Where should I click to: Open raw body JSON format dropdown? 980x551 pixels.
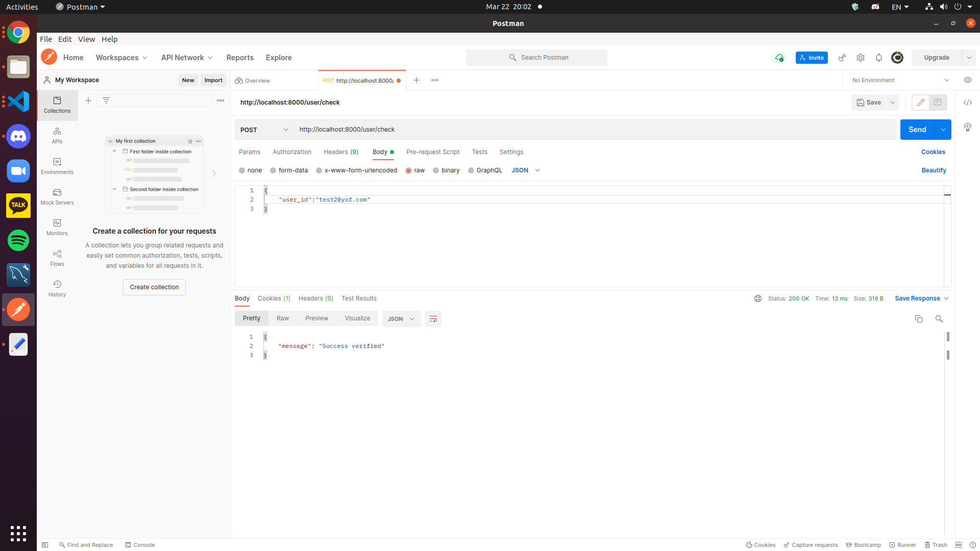tap(526, 170)
